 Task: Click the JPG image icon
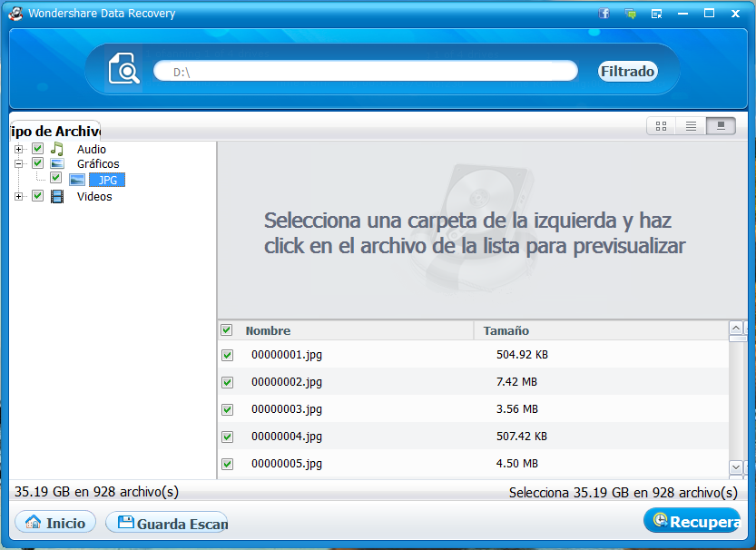[x=77, y=180]
